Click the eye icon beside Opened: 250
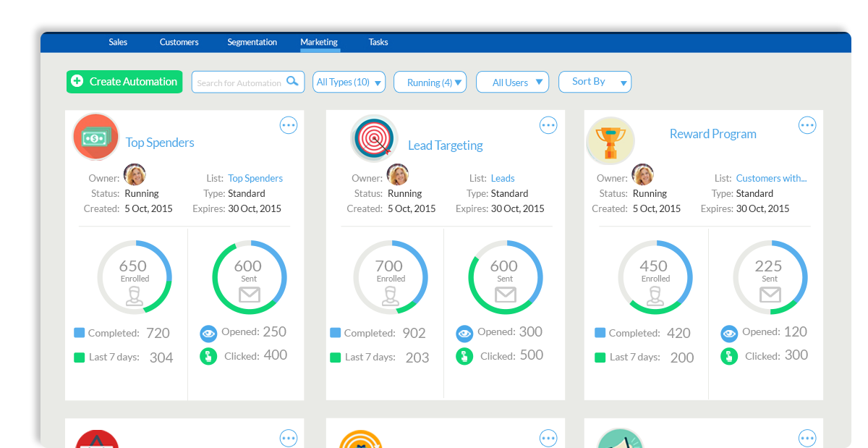Screen dimensions: 868x448 pos(208,333)
